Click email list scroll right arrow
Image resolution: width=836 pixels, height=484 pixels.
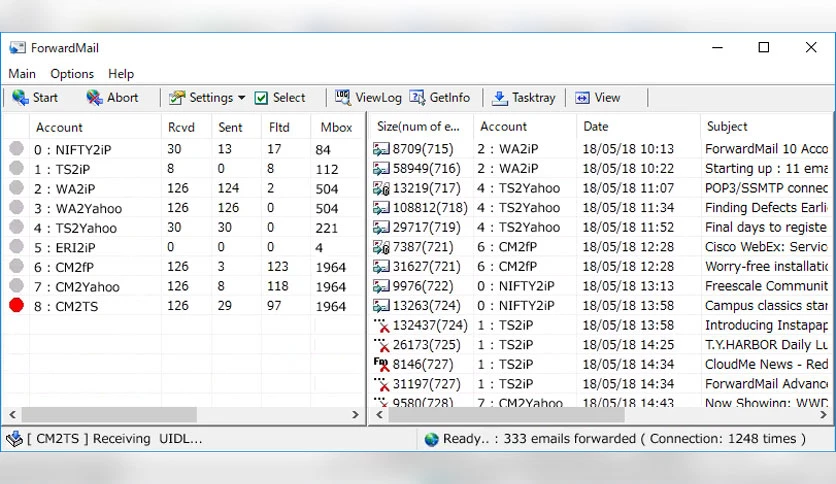[823, 414]
